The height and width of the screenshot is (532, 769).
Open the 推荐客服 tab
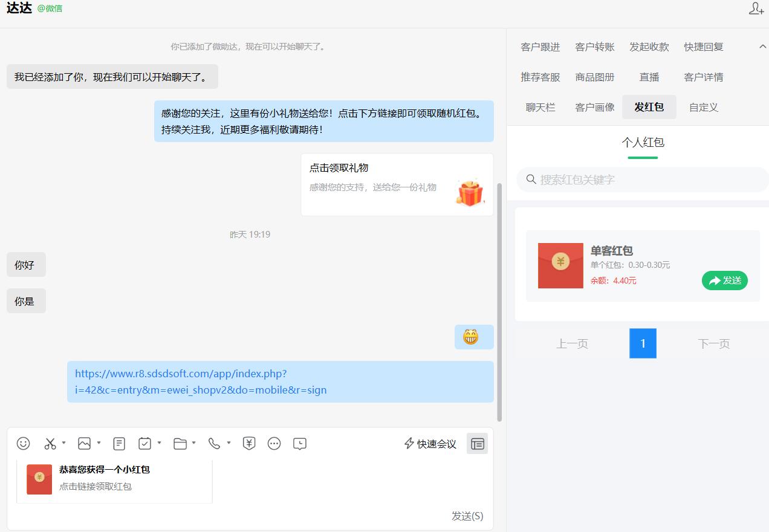click(x=540, y=77)
